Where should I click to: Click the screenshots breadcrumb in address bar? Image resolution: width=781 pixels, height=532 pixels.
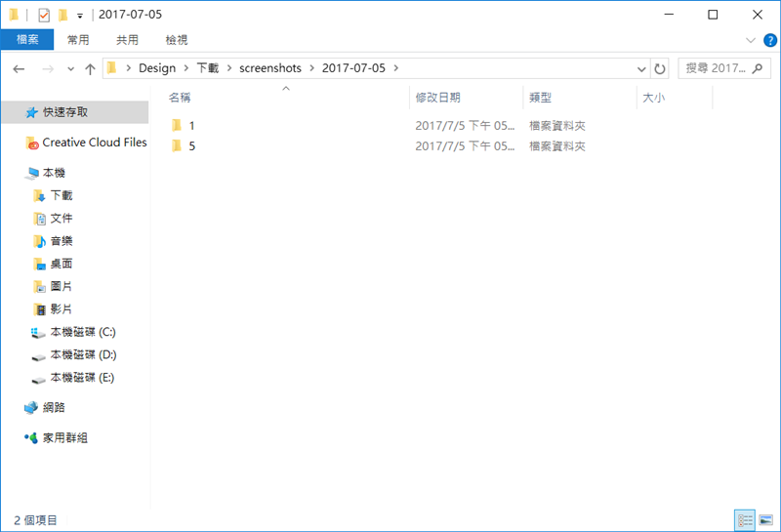(270, 67)
